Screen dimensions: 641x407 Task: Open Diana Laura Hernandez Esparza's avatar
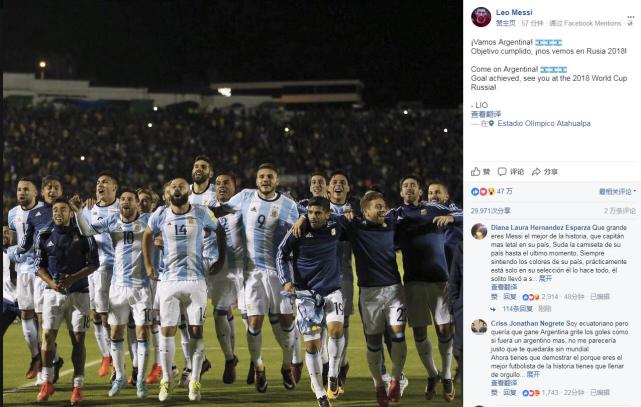[x=479, y=231]
